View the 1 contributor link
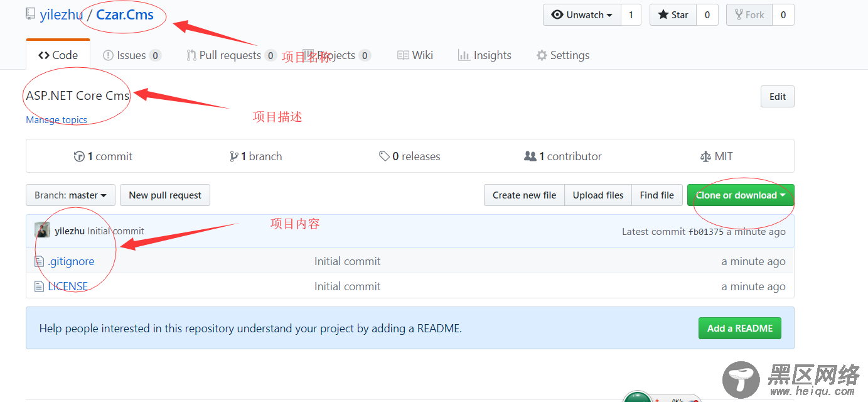Image resolution: width=868 pixels, height=402 pixels. pyautogui.click(x=563, y=156)
